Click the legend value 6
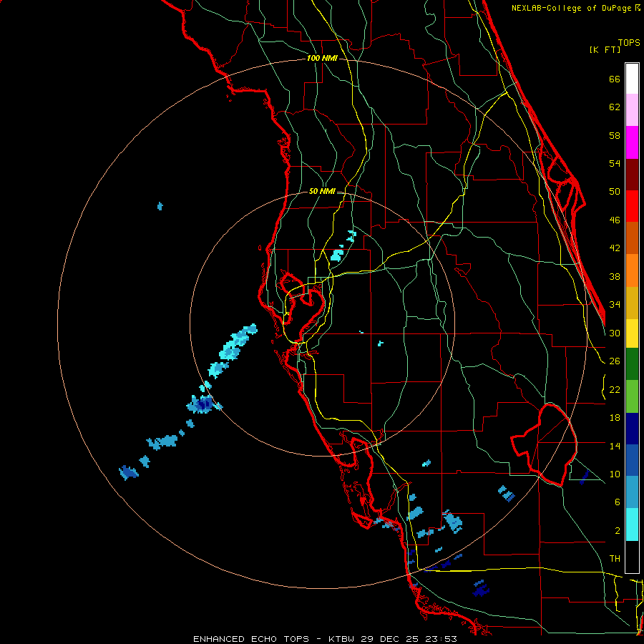Viewport: 644px width, 644px height. point(618,502)
